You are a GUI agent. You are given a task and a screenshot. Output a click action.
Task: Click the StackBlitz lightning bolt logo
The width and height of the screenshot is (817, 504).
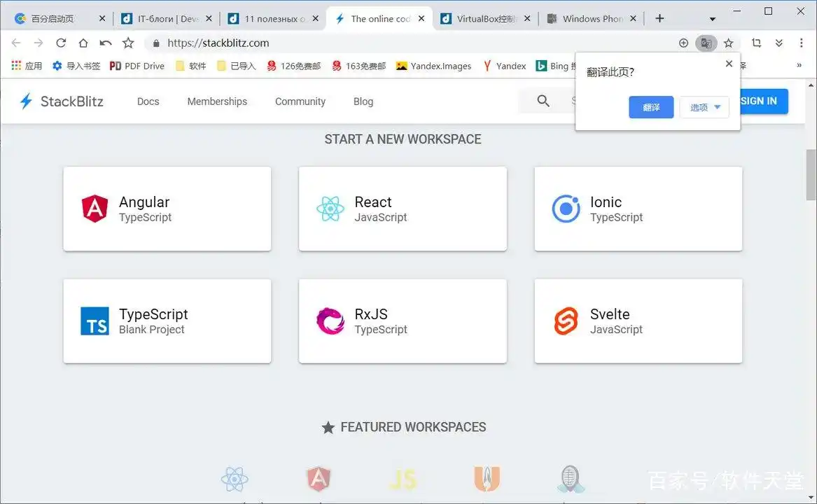pos(26,101)
